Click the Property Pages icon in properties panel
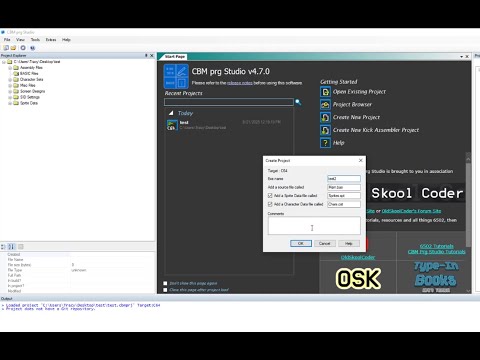The width and height of the screenshot is (480, 360). [21, 247]
